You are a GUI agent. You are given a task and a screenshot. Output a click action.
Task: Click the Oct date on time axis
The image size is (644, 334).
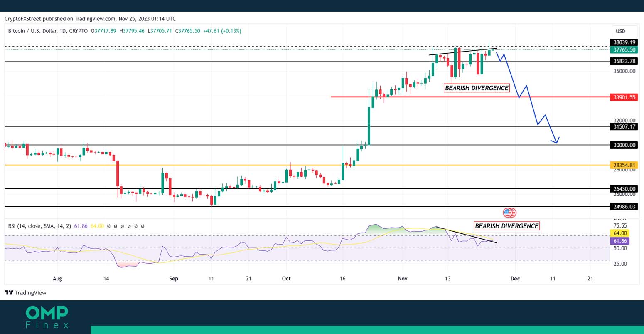point(286,279)
